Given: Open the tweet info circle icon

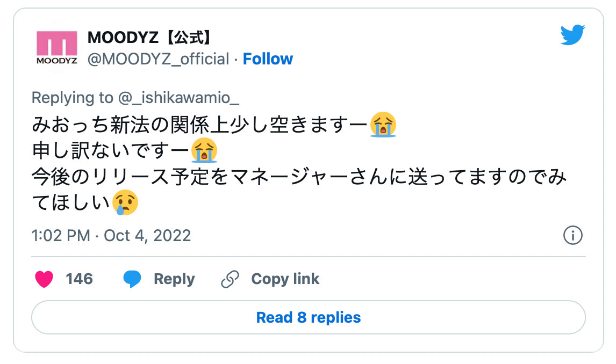Looking at the screenshot, I should (573, 235).
